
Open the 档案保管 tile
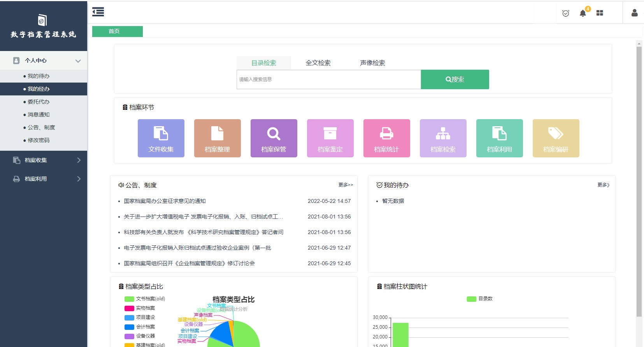pyautogui.click(x=274, y=138)
